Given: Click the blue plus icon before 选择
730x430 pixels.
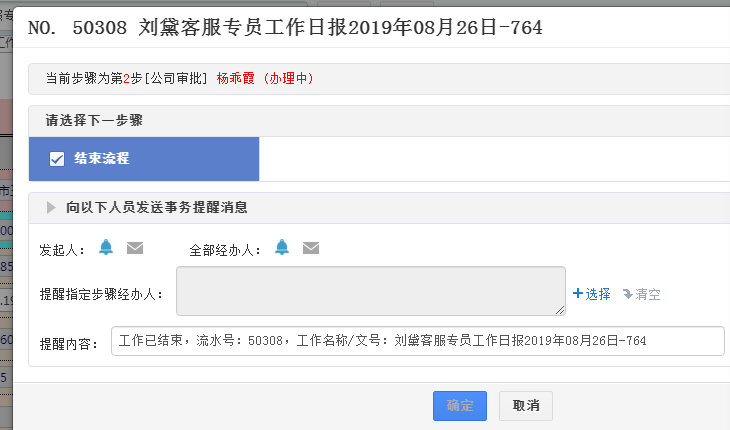Looking at the screenshot, I should coord(578,294).
